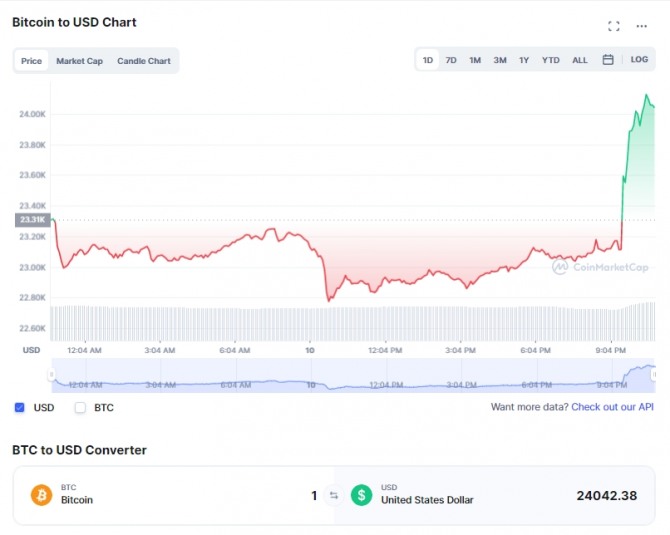Viewport: 670px width, 535px height.
Task: Click the swap currencies arrows icon
Action: [x=334, y=495]
